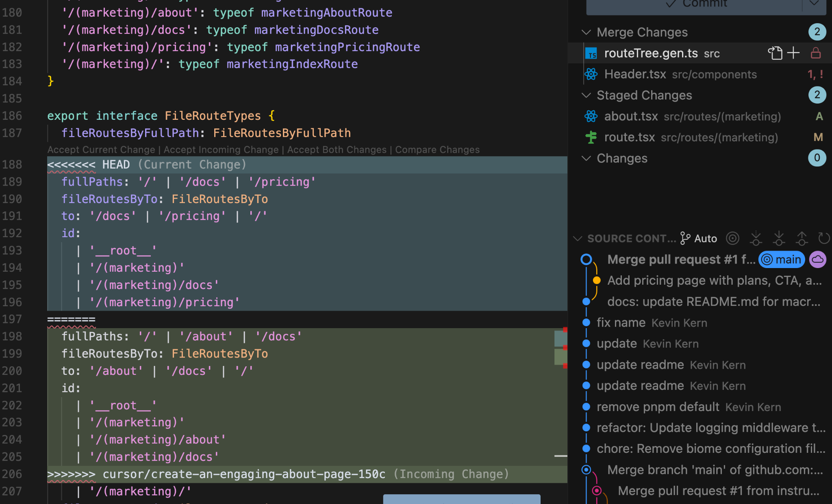Image resolution: width=832 pixels, height=504 pixels.
Task: Select the 'fix name' commit by Kevin Kern
Action: point(652,323)
